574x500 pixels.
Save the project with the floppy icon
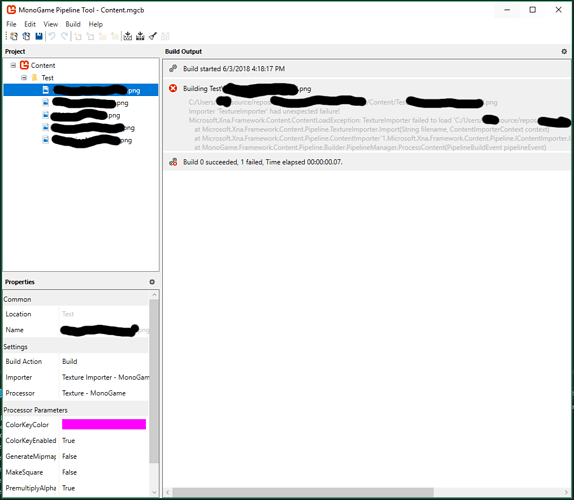point(39,36)
